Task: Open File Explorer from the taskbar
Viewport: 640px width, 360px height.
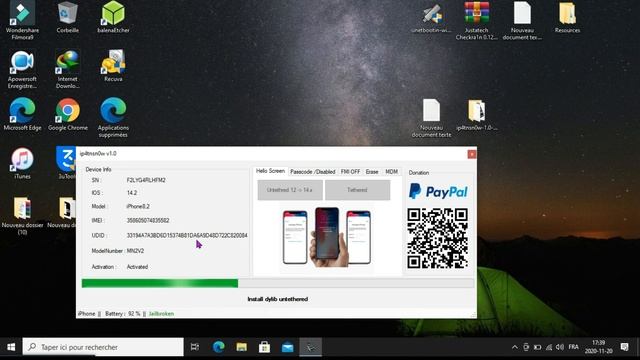Action: coord(242,347)
